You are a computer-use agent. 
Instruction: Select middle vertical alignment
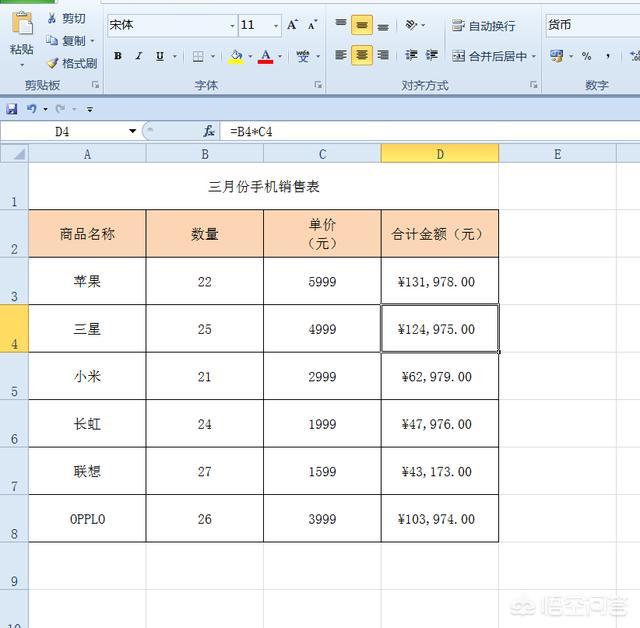tap(362, 25)
